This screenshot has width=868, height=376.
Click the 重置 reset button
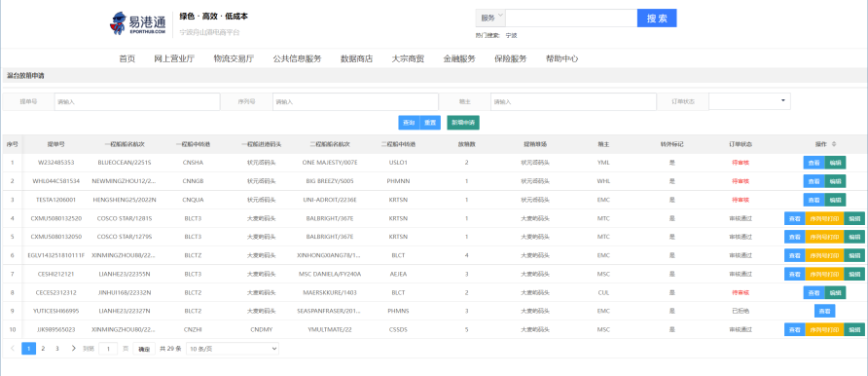click(430, 123)
